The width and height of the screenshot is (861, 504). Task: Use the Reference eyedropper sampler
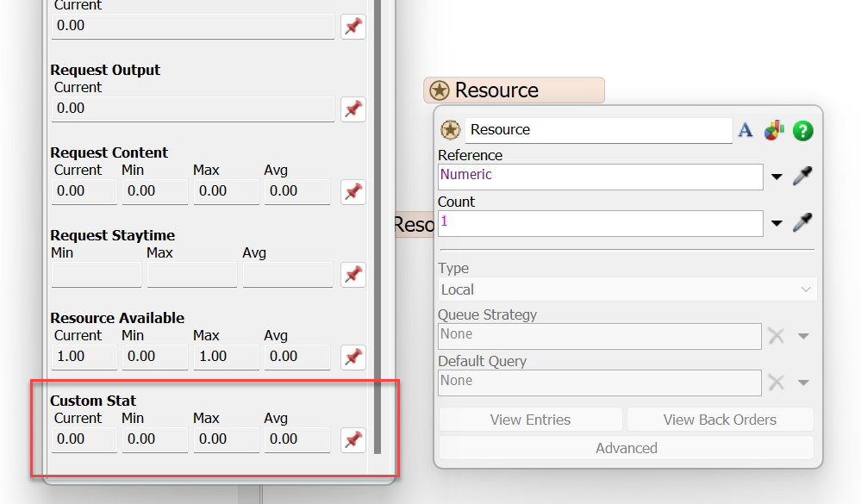[802, 177]
